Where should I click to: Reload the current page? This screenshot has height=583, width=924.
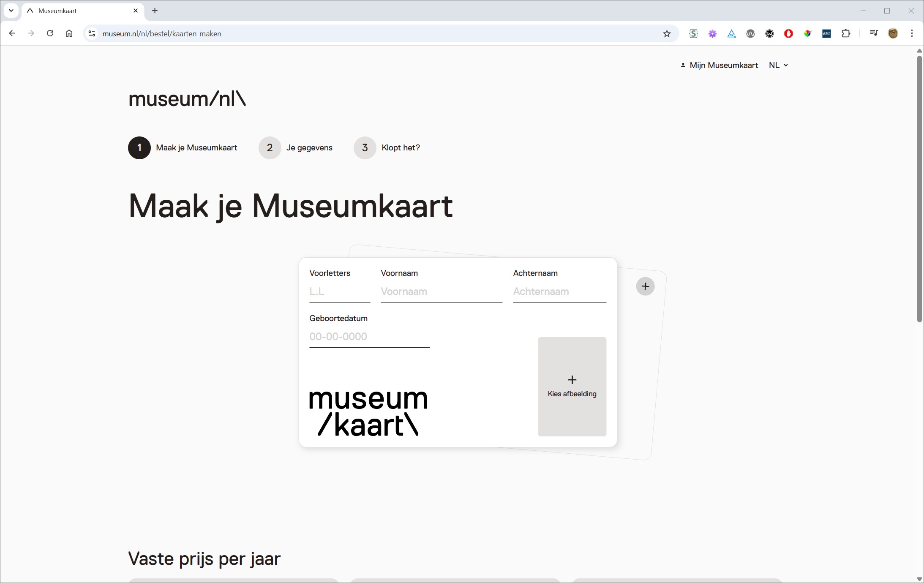click(50, 33)
